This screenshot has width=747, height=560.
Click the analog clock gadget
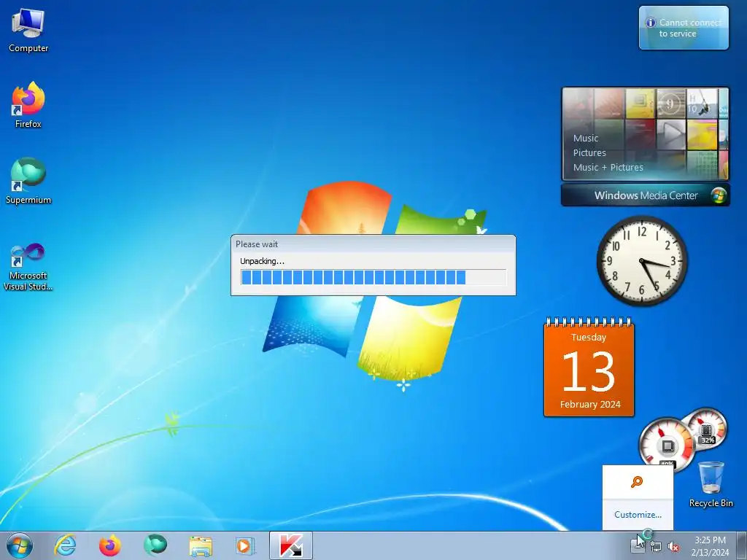tap(642, 261)
